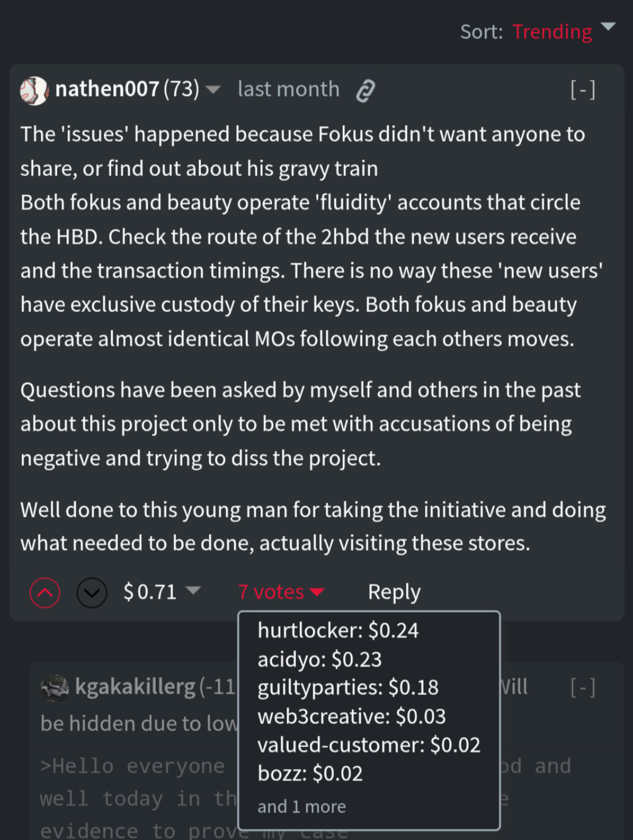Reply to nathen007's comment
Screen dimensions: 633x840
[x=394, y=592]
